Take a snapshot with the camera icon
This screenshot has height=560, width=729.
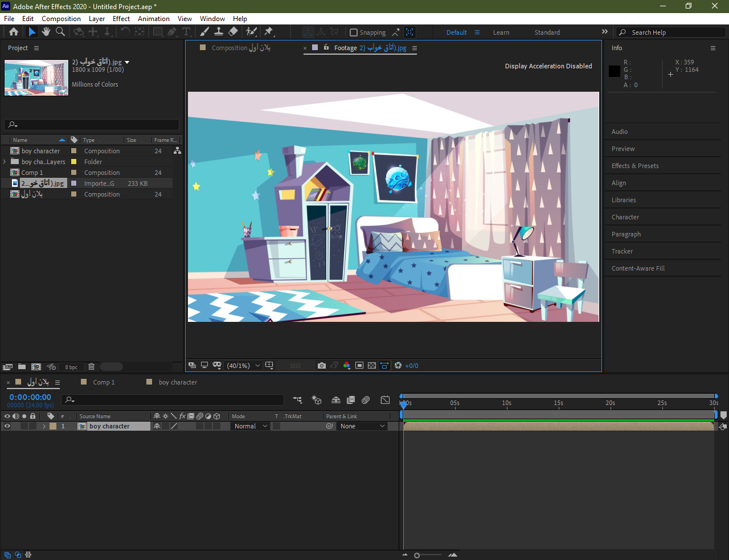(322, 366)
